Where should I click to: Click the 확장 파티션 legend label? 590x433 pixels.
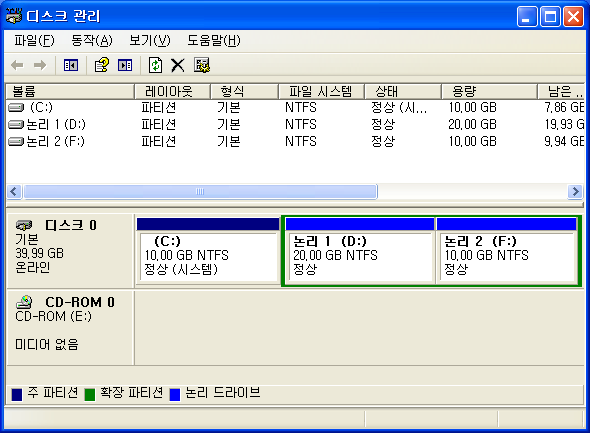pyautogui.click(x=131, y=393)
